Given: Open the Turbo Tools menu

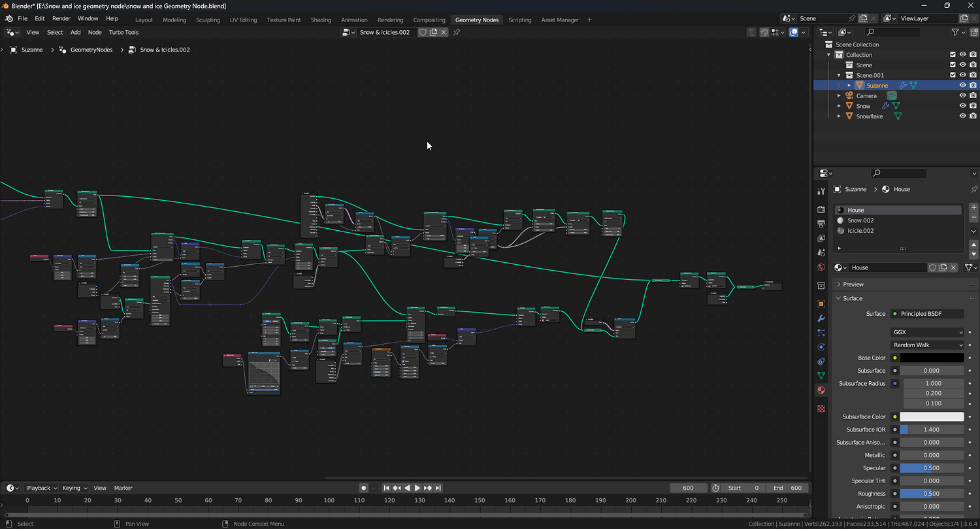Looking at the screenshot, I should [123, 32].
